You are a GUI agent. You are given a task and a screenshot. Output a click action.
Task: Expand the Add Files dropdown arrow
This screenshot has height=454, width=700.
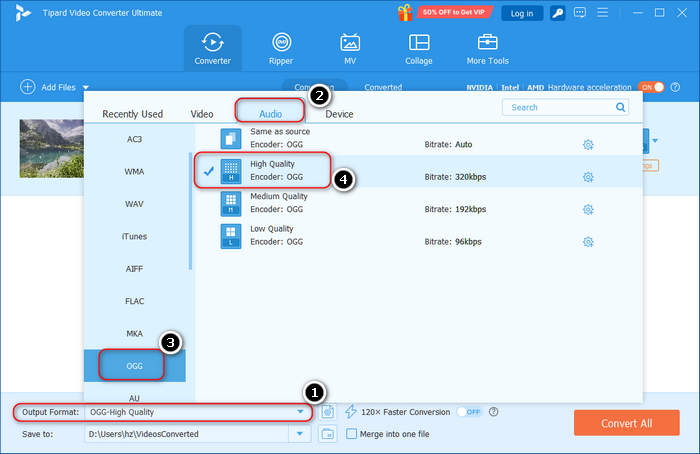pos(86,87)
